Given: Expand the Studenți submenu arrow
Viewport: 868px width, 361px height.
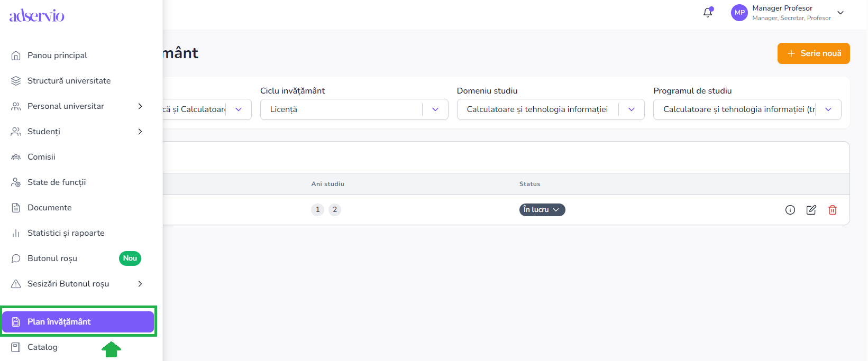Looking at the screenshot, I should coord(140,132).
